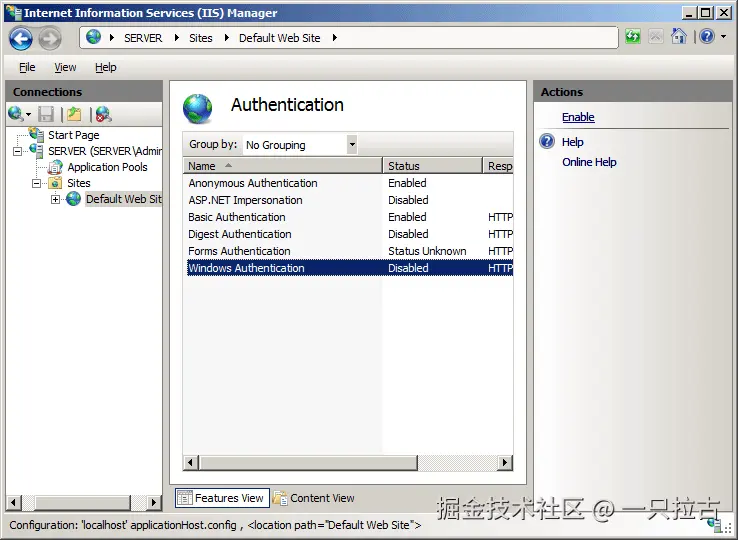Click Delete Connection icon with red X

tap(103, 114)
